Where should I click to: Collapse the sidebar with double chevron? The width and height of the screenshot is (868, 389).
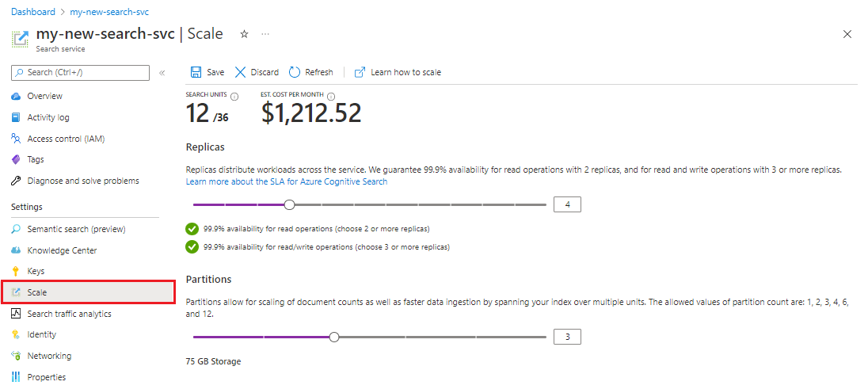(162, 73)
